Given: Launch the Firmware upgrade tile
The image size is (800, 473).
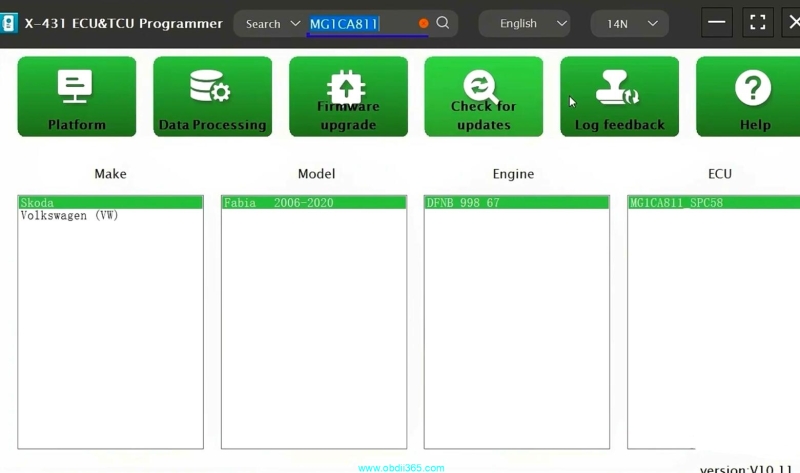Looking at the screenshot, I should (348, 96).
